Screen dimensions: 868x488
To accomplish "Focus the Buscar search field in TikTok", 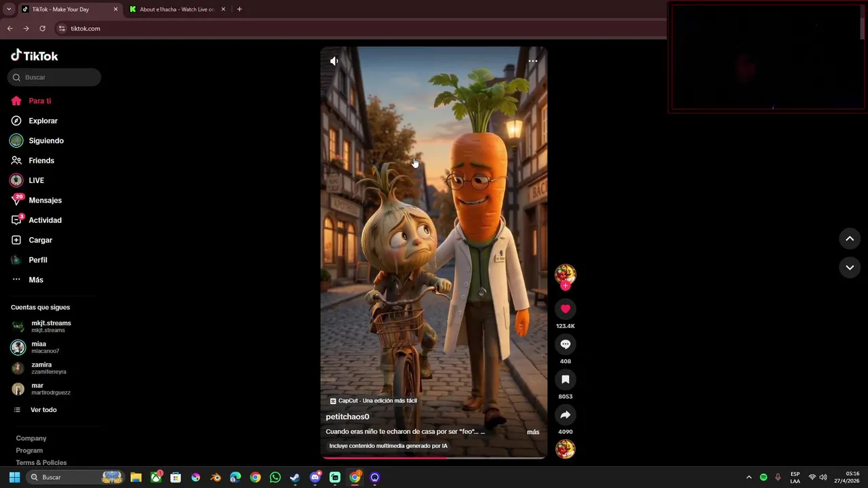I will point(54,77).
